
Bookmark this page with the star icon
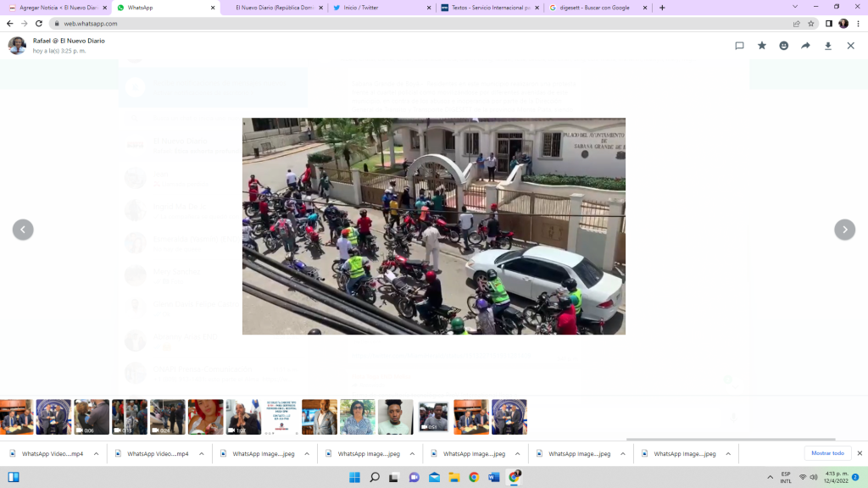811,24
